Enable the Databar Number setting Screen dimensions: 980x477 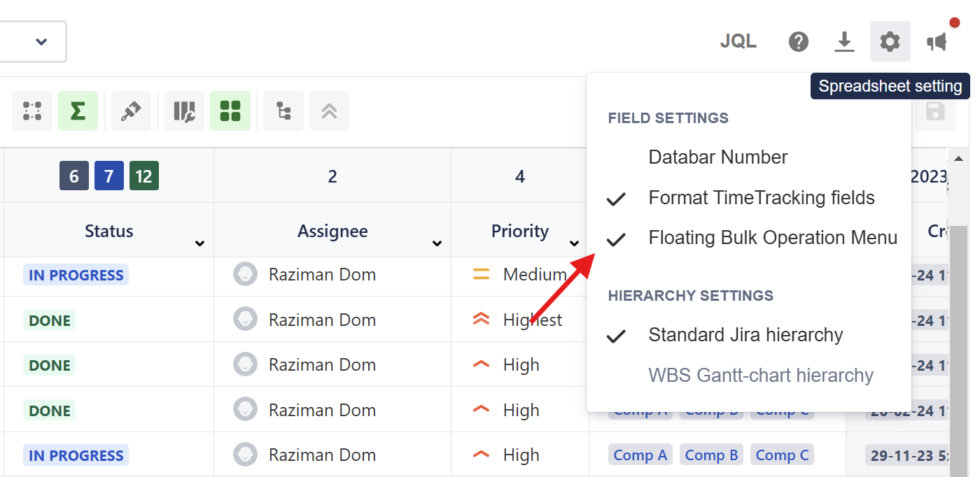(x=717, y=157)
